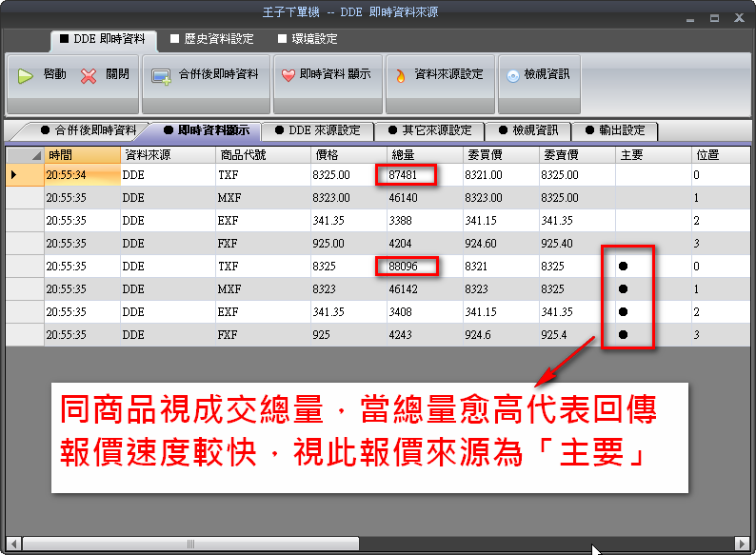
Task: Open the 環境設定 top tab
Action: point(308,39)
